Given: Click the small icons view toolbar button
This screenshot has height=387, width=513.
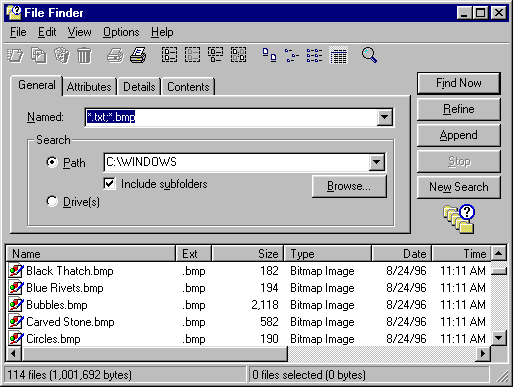Looking at the screenshot, I should pos(292,55).
